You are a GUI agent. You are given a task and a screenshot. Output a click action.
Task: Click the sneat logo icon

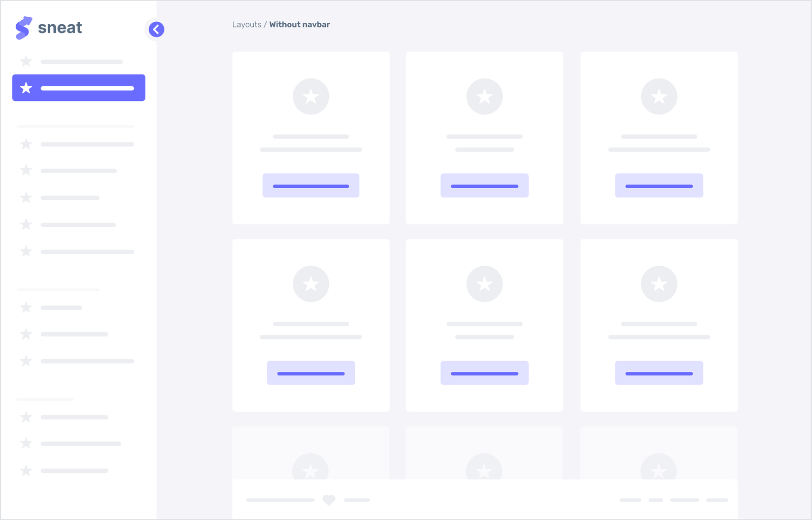tap(23, 28)
